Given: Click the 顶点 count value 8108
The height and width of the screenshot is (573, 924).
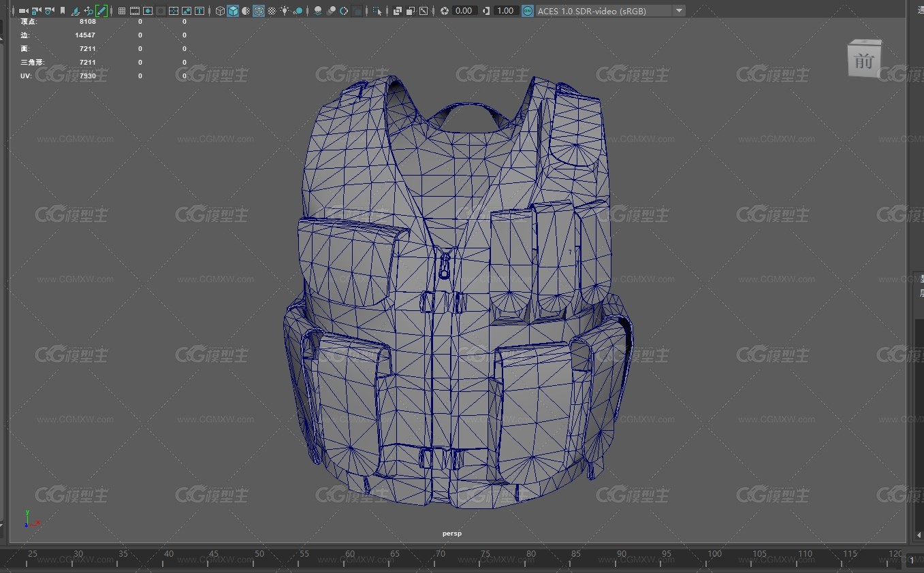Looking at the screenshot, I should [x=87, y=22].
